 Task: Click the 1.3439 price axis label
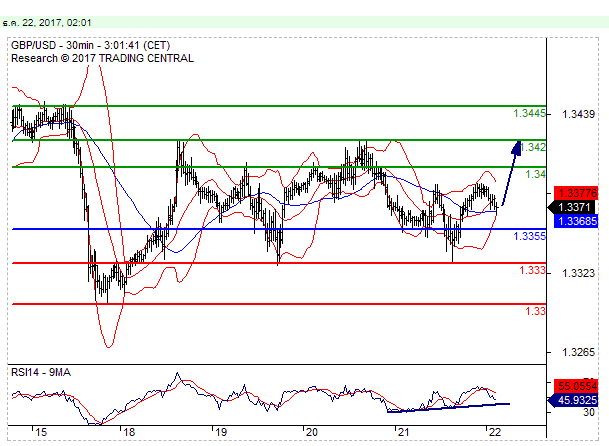coord(578,113)
